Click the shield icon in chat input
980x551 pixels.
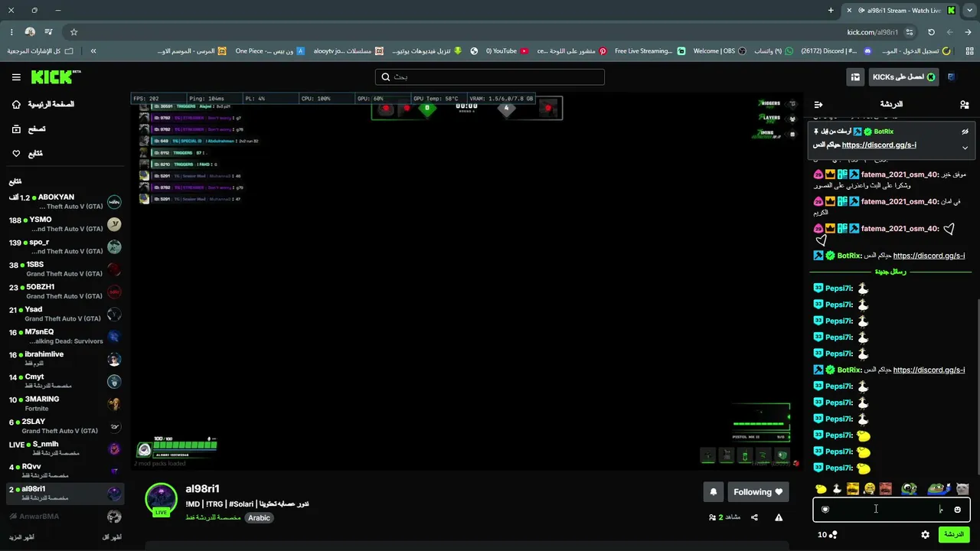[825, 510]
